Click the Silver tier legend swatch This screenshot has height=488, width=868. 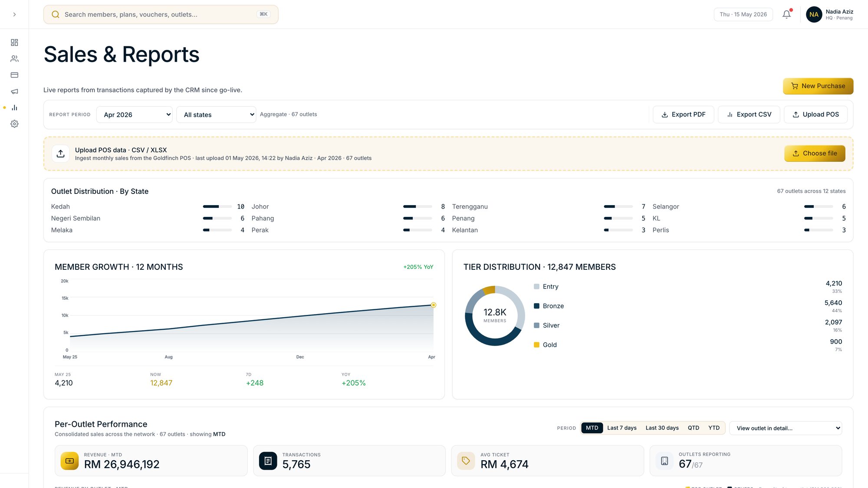536,325
